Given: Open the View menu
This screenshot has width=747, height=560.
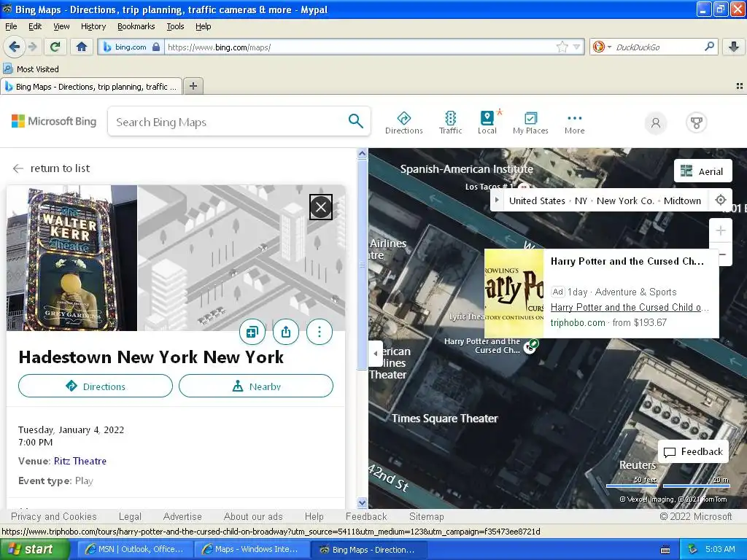Looking at the screenshot, I should tap(61, 26).
